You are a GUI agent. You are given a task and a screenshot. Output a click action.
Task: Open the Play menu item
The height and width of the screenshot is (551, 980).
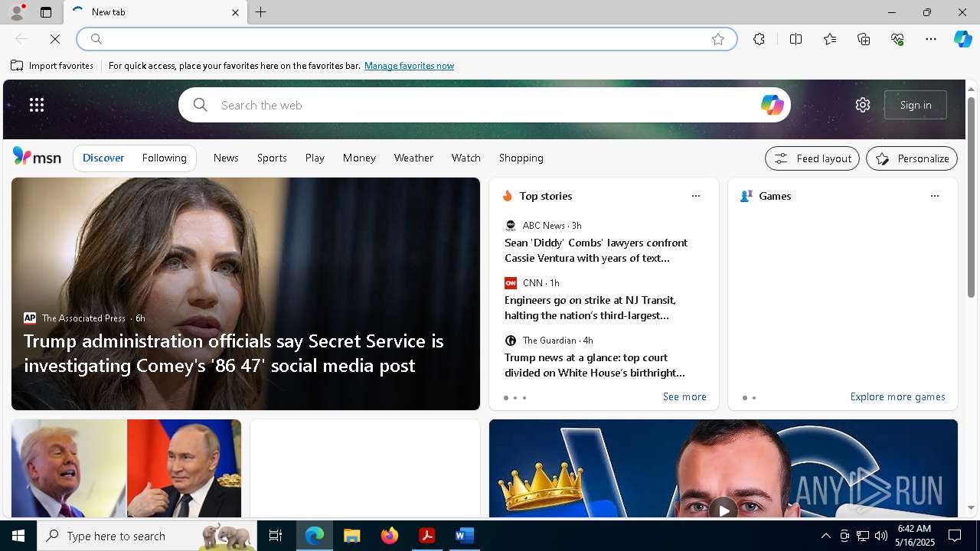(315, 158)
